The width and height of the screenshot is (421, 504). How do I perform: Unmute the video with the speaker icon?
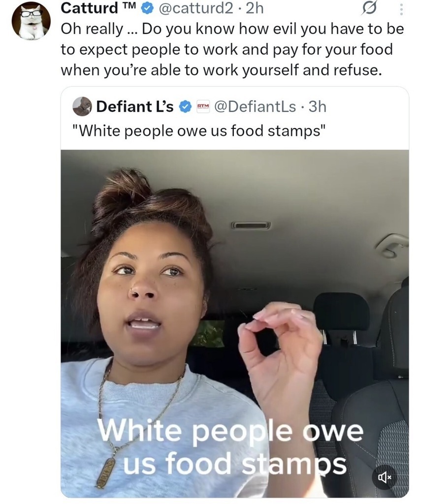point(385,478)
